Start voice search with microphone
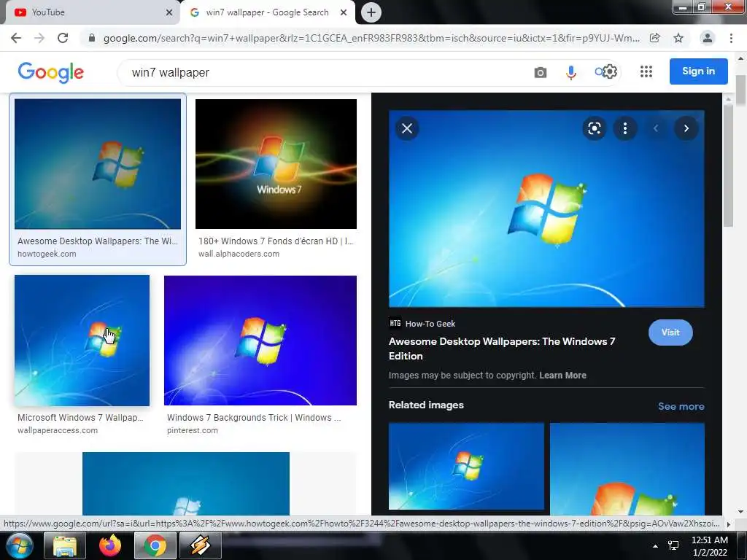Viewport: 747px width, 560px height. pyautogui.click(x=570, y=72)
